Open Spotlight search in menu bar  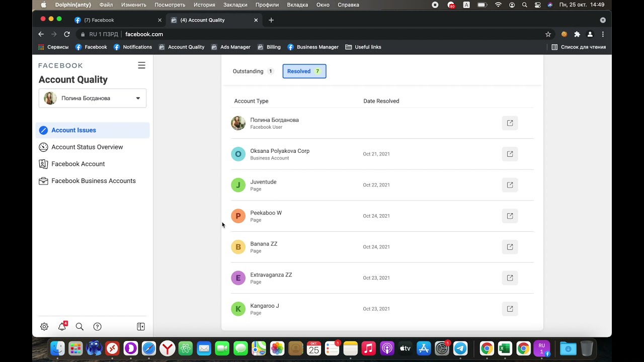pyautogui.click(x=525, y=5)
